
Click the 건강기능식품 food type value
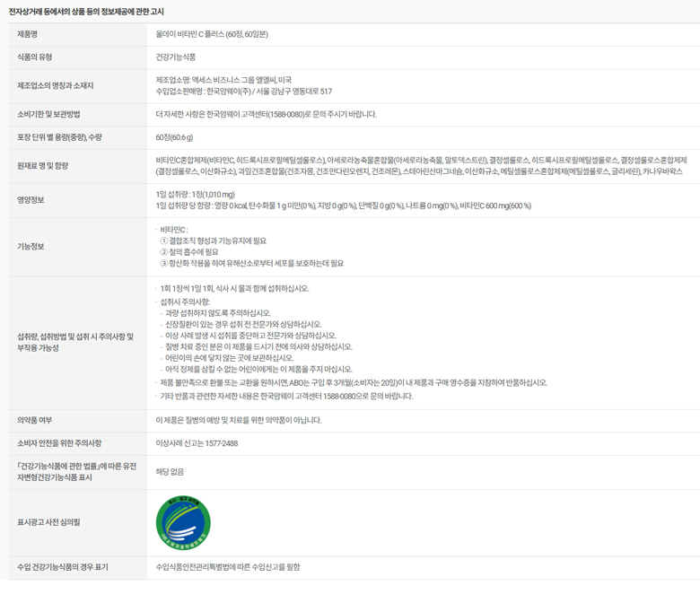[x=176, y=57]
